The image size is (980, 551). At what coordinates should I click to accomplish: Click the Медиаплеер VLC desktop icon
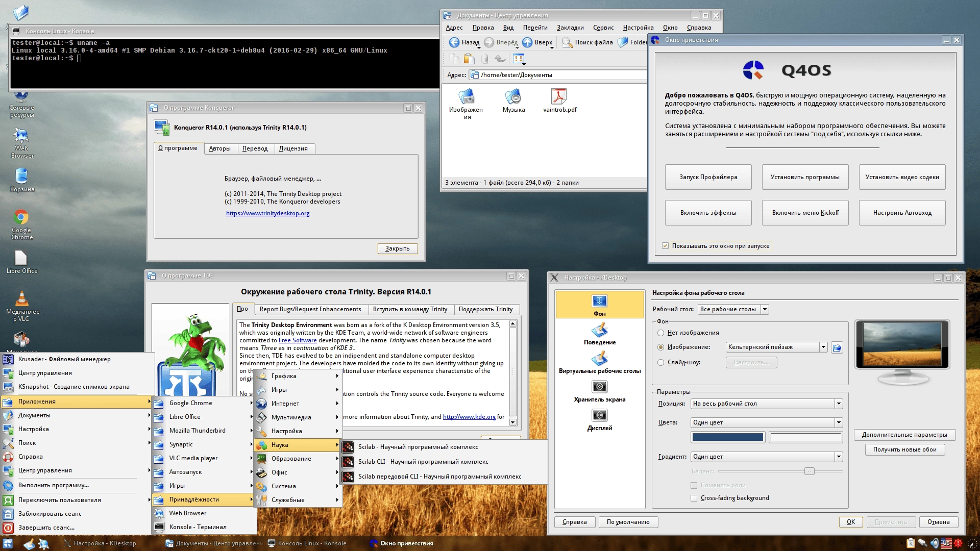click(x=22, y=306)
